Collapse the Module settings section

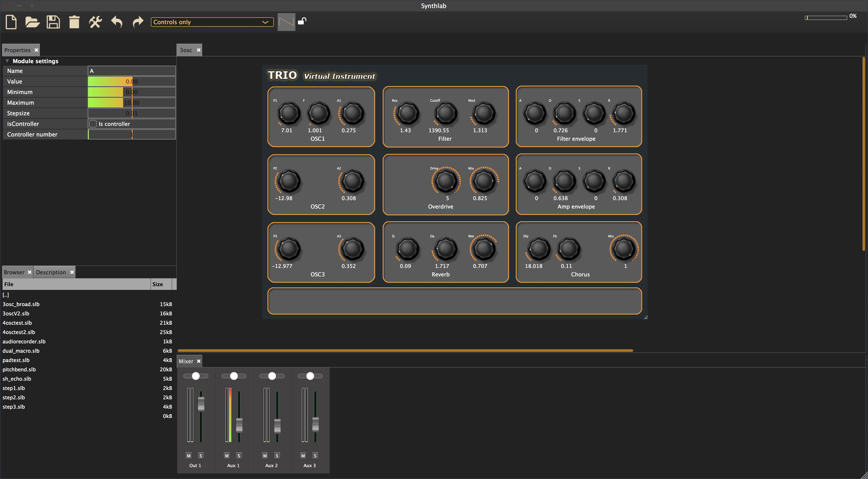[x=7, y=61]
